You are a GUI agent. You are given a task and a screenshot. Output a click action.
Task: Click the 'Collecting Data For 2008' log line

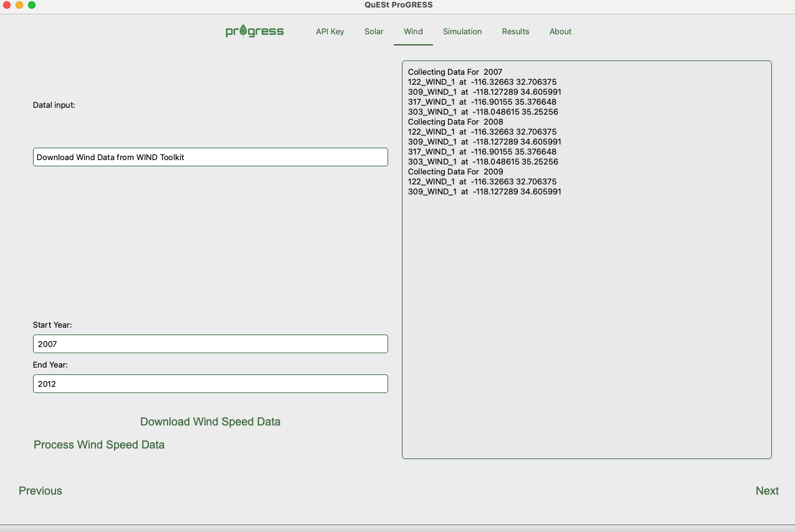point(455,122)
